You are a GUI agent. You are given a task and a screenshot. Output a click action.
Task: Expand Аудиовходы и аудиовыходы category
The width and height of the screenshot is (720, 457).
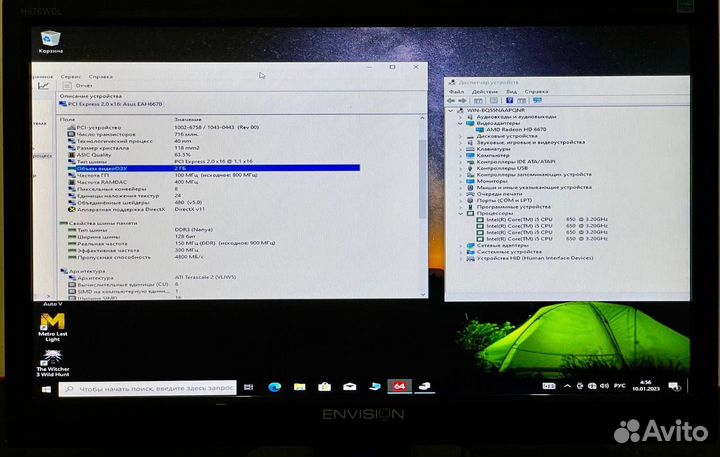click(461, 117)
